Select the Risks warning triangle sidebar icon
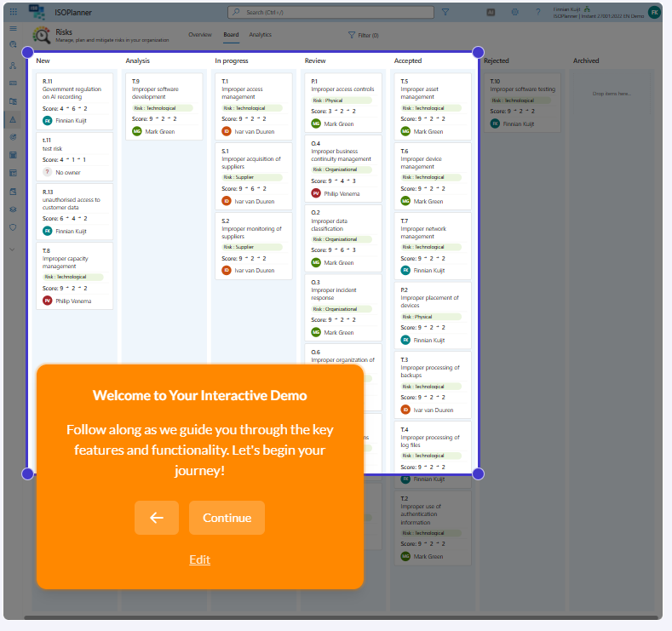 click(x=14, y=119)
